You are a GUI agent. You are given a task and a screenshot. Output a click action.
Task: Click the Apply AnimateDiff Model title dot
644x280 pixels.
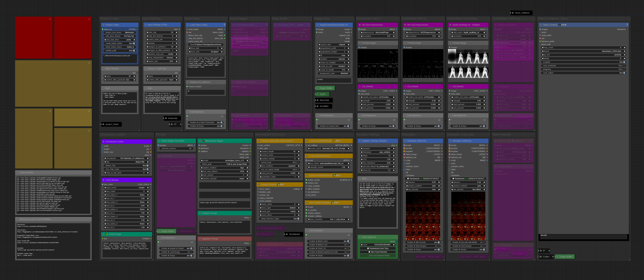click(307, 175)
